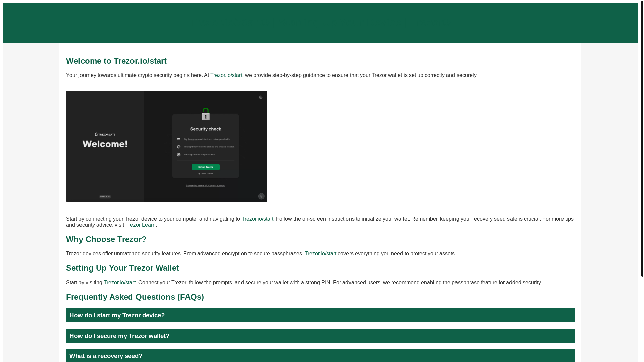Open the underlined Trezor.io/start link

pos(257,219)
